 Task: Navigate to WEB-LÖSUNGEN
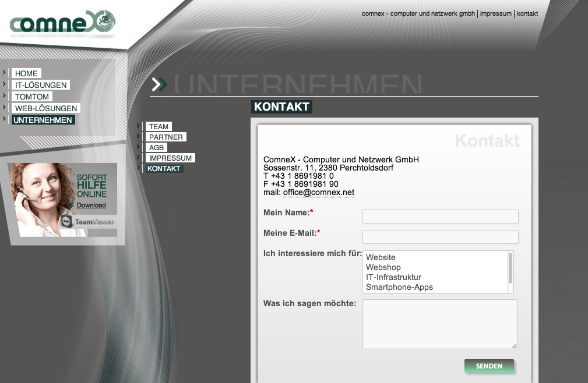(46, 108)
